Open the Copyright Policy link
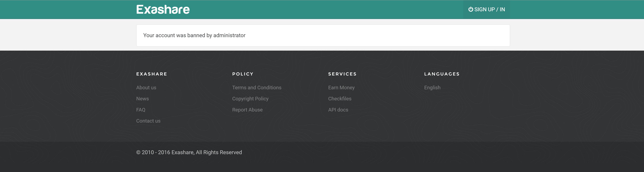The height and width of the screenshot is (172, 644). pos(250,99)
